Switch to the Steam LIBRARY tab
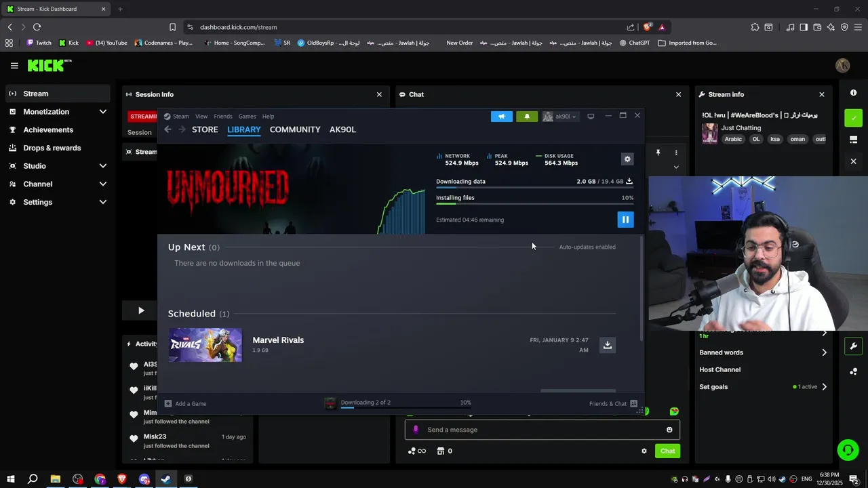868x488 pixels. pos(244,129)
